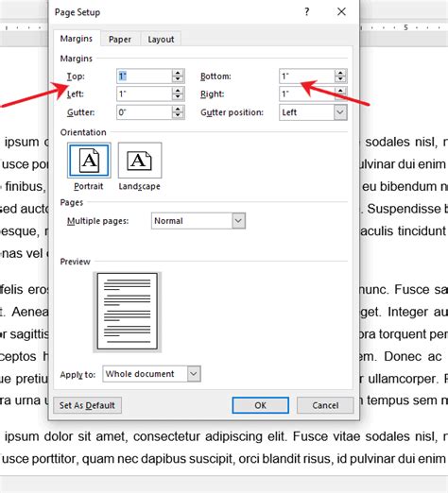
Task: Open the Paper tab
Action: tap(120, 39)
